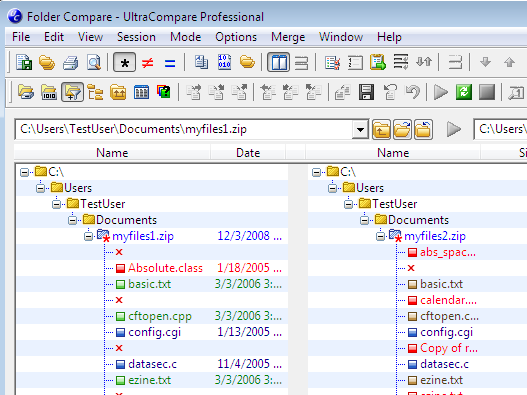Toggle show matching files equals button
This screenshot has height=395, width=527.
(x=170, y=63)
